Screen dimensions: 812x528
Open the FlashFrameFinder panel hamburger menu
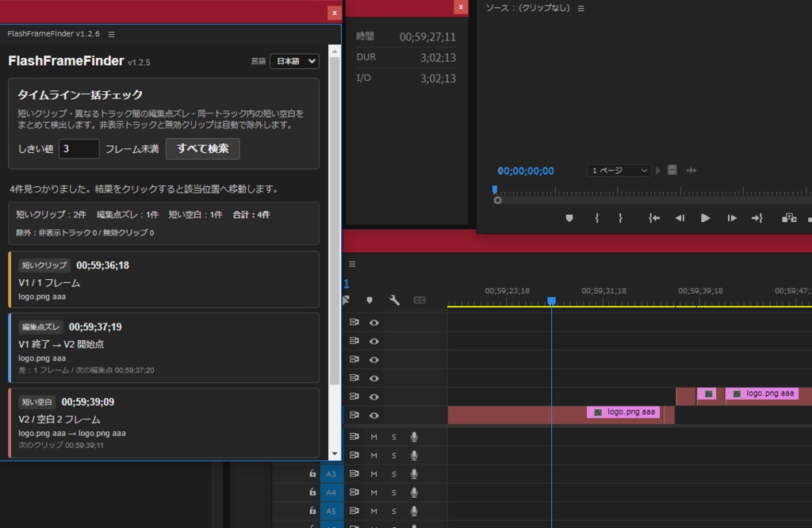tap(111, 34)
